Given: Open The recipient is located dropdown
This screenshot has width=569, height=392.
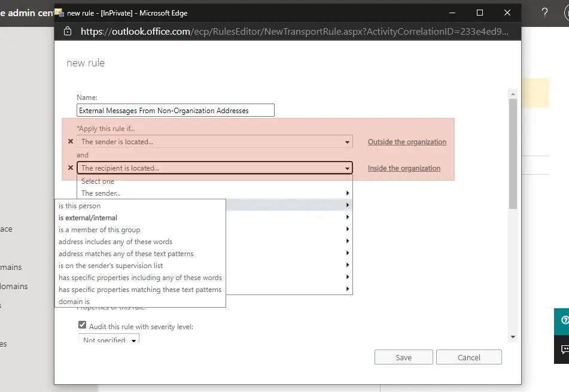Looking at the screenshot, I should (214, 168).
